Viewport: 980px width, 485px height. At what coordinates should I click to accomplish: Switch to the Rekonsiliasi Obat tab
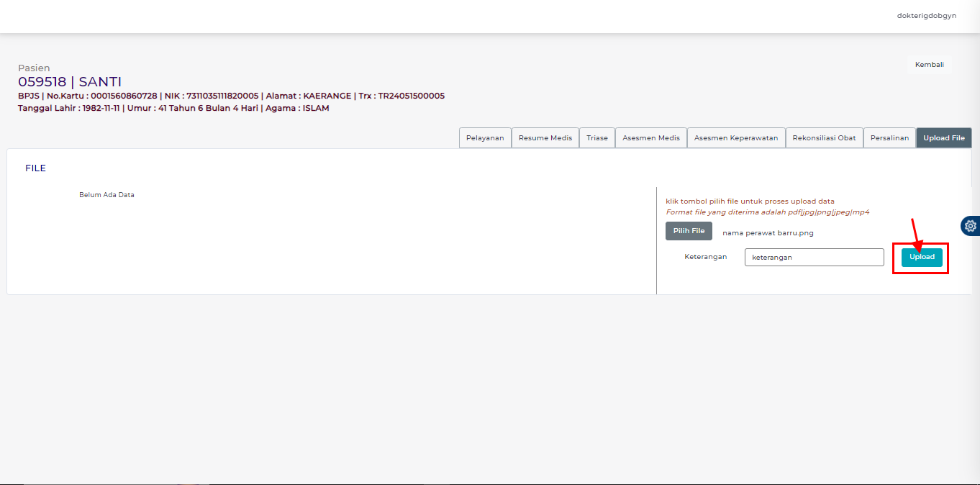coord(824,138)
